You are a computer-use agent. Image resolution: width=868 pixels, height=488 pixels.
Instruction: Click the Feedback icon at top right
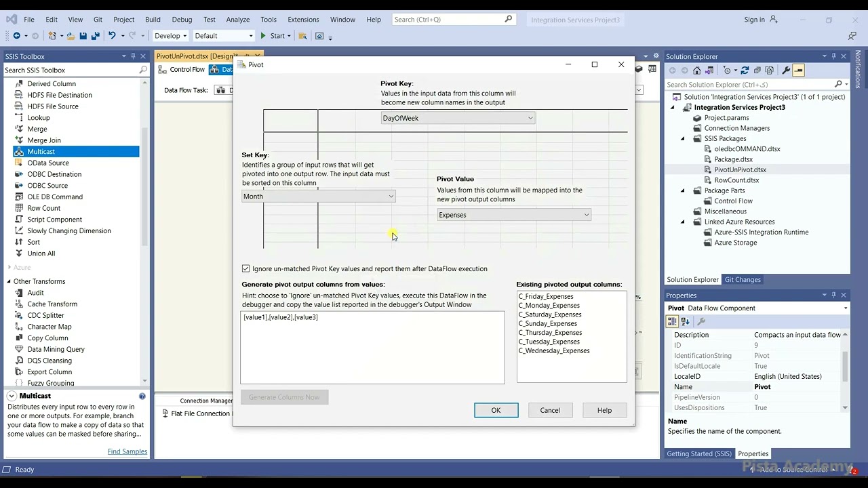pos(852,36)
